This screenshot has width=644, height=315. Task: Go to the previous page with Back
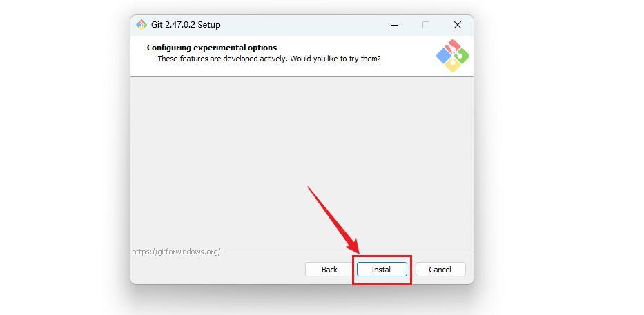(329, 270)
